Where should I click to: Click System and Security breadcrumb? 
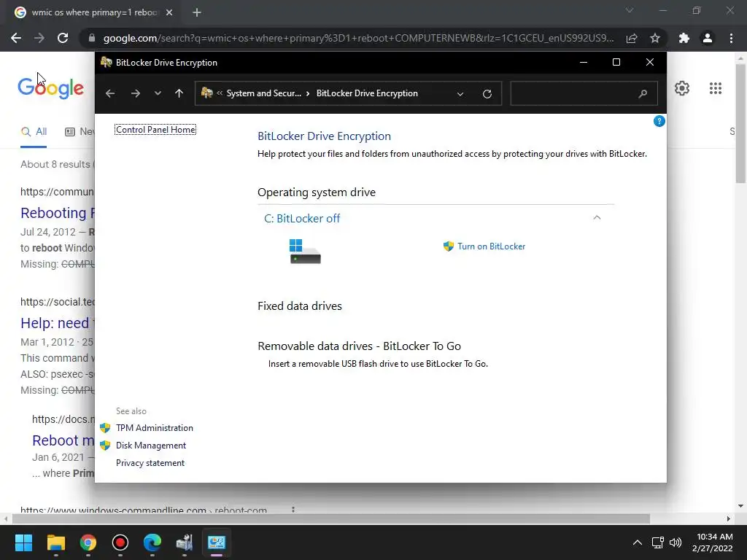click(264, 93)
